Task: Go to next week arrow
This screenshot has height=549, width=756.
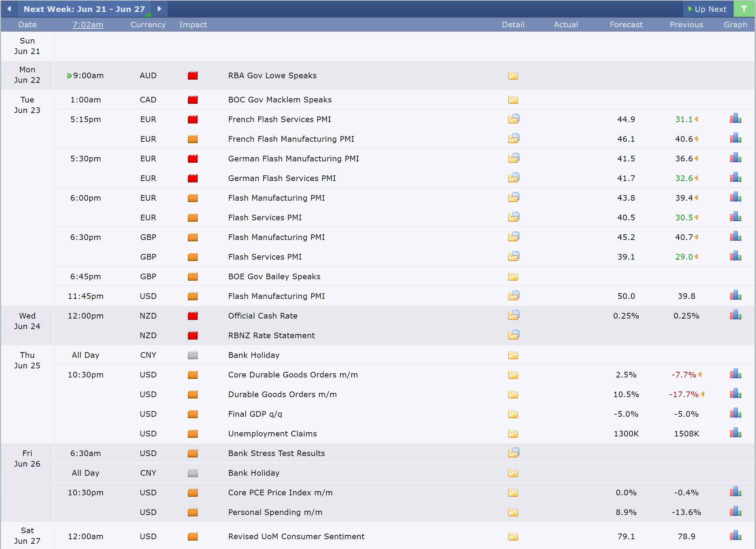Action: click(159, 9)
